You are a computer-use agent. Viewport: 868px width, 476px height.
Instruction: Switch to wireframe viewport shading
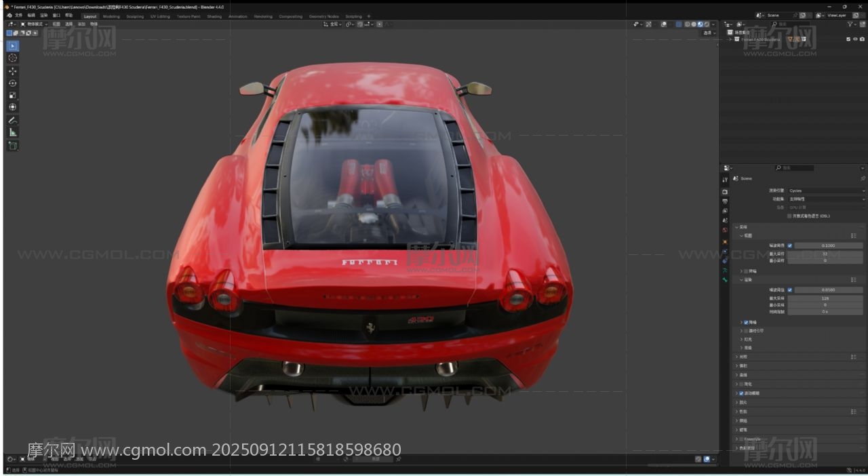tap(687, 24)
